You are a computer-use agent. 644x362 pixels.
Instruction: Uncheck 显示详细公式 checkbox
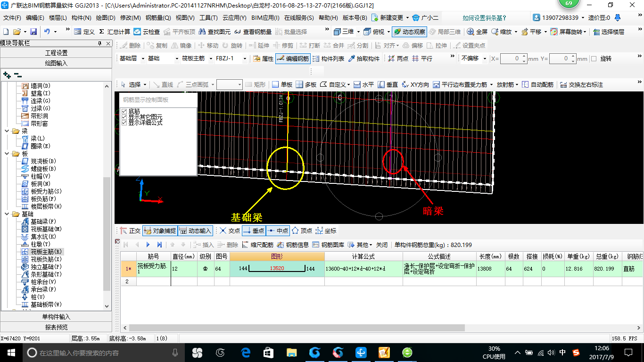click(124, 123)
